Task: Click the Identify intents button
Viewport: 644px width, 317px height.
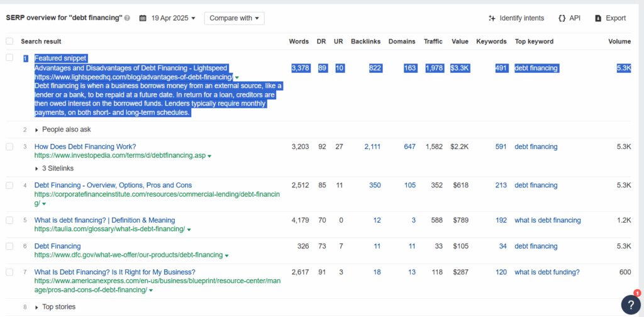Action: click(x=516, y=18)
